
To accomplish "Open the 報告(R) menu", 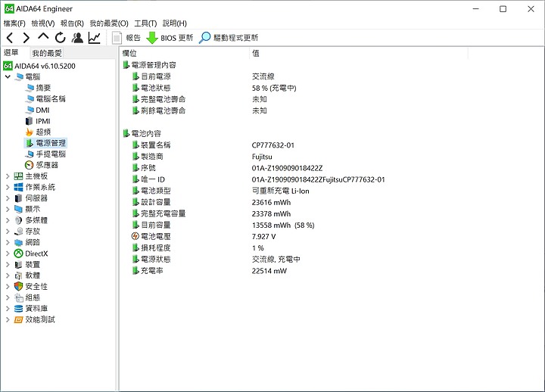I will [x=72, y=23].
